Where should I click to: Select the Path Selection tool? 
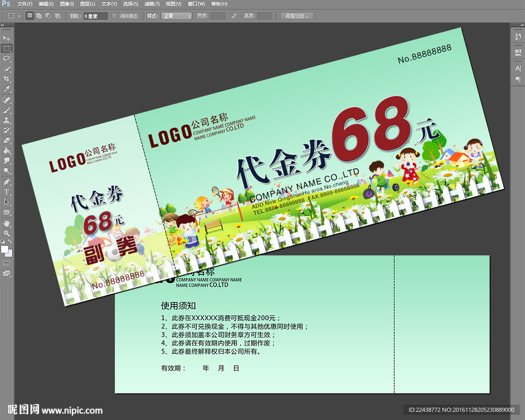tap(7, 202)
